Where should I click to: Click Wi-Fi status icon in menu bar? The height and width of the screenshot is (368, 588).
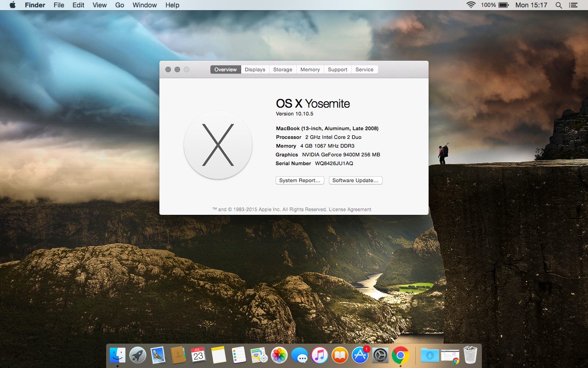471,5
